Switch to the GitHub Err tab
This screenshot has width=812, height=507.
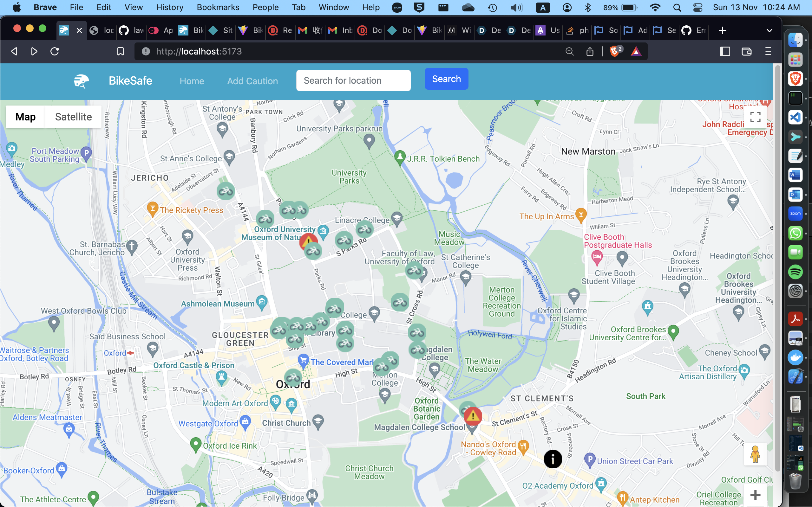coord(694,30)
